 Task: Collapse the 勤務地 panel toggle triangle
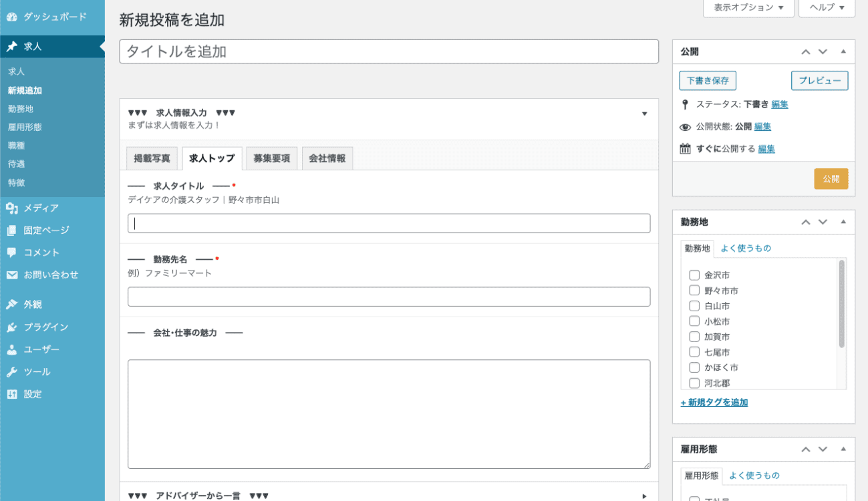[x=843, y=222]
